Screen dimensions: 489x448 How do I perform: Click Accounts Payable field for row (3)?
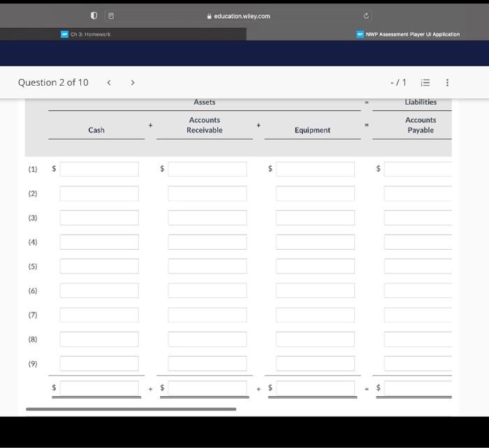coord(418,218)
